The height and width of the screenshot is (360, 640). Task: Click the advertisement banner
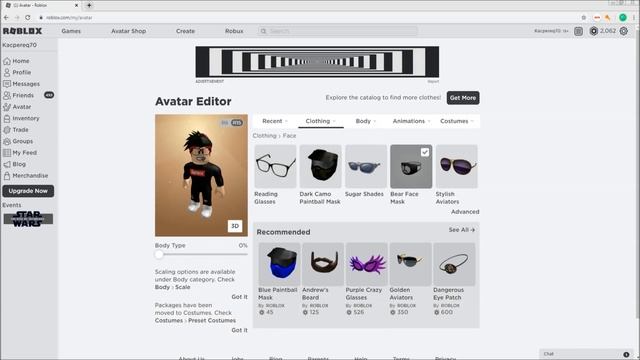point(317,62)
